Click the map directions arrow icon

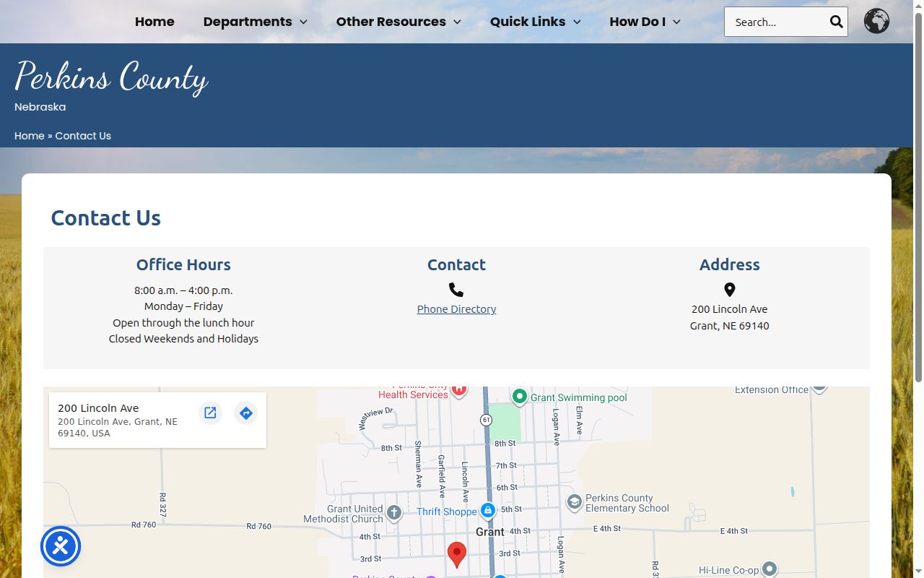(246, 413)
